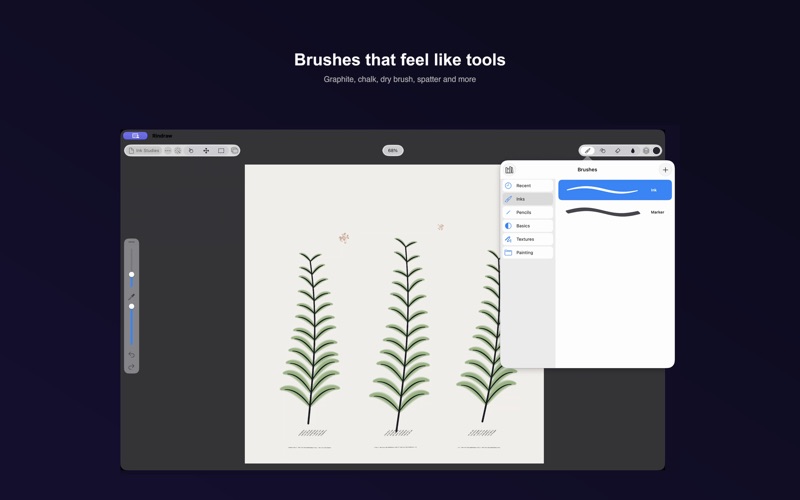Select the Pencils brush category
This screenshot has height=500, width=800.
[x=528, y=212]
